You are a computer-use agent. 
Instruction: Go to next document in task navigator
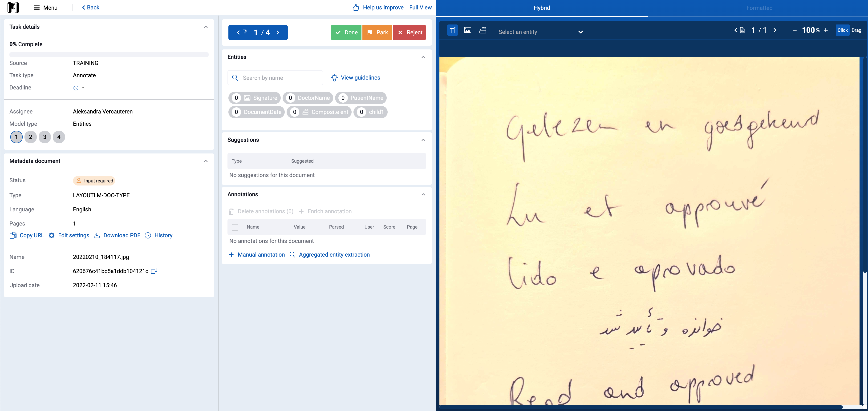pos(278,32)
